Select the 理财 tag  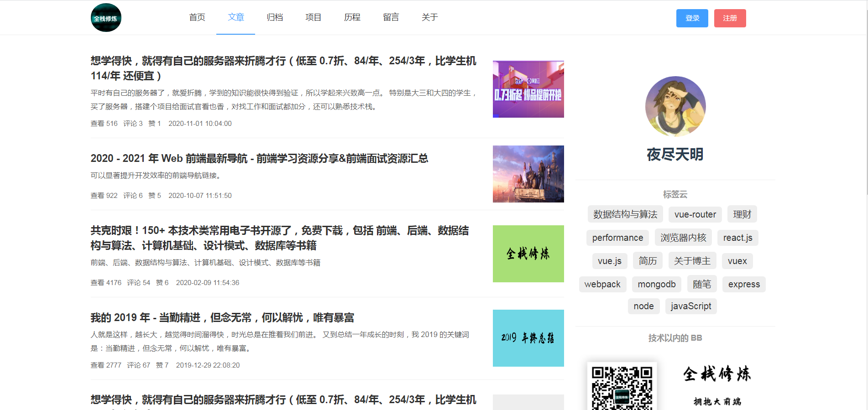[x=742, y=214]
